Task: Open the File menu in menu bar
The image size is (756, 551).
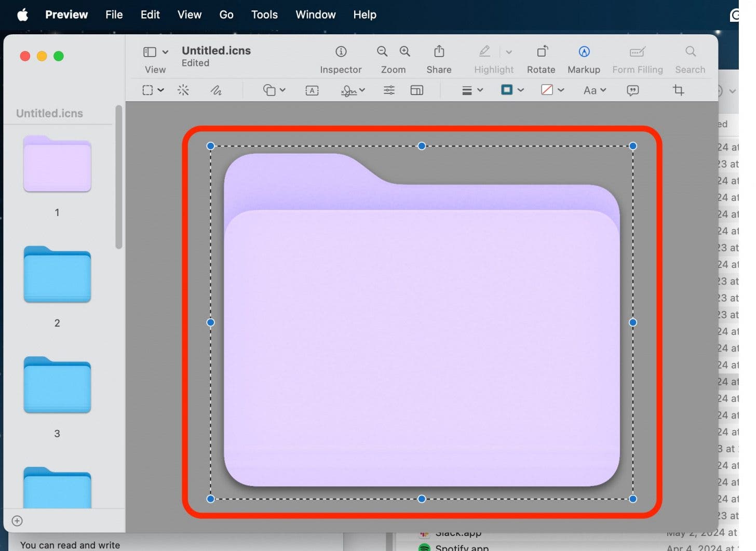Action: [114, 15]
